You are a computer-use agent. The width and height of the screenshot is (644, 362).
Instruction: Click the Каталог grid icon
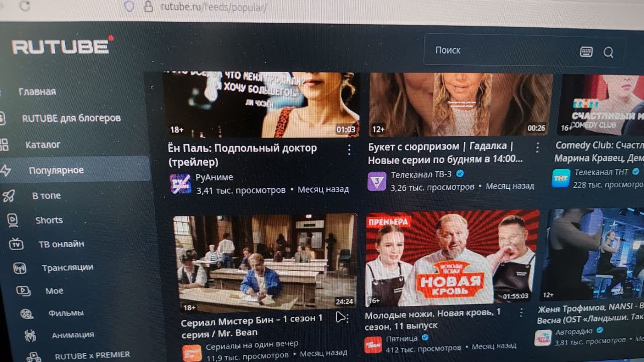pyautogui.click(x=4, y=144)
